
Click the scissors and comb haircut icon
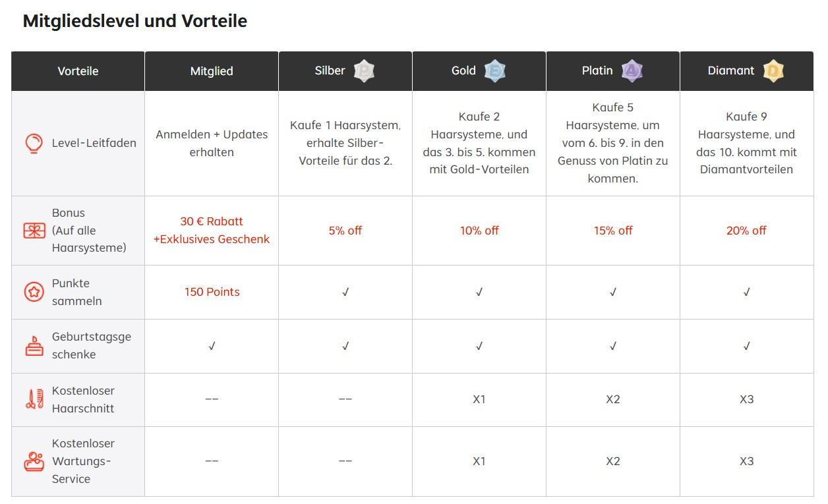pos(34,399)
